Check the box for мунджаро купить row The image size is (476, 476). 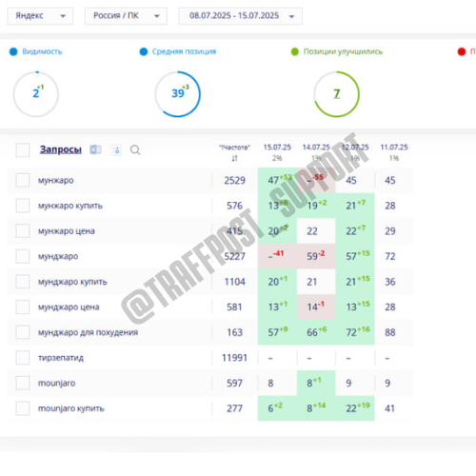point(23,282)
